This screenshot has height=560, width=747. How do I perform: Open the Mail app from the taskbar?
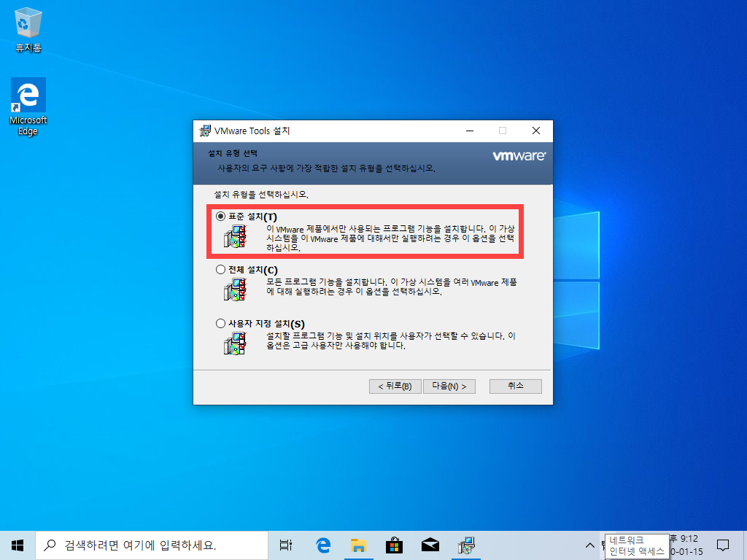[430, 545]
